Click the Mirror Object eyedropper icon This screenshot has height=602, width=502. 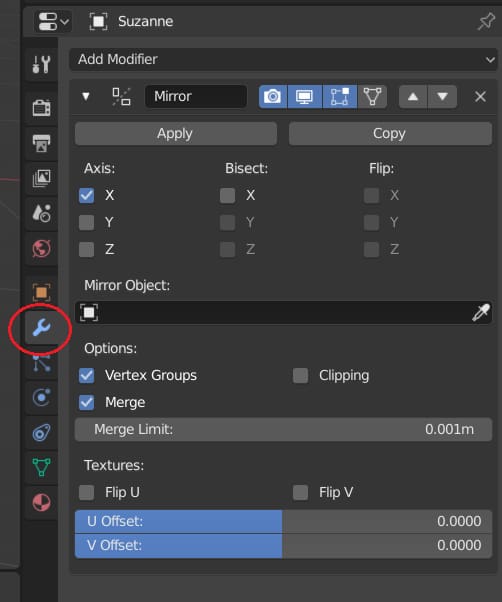coord(481,313)
